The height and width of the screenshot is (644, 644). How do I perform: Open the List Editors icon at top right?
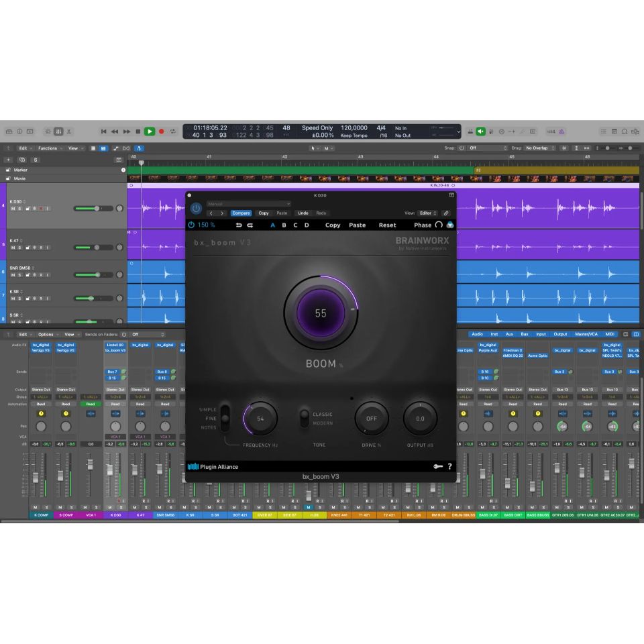click(603, 131)
